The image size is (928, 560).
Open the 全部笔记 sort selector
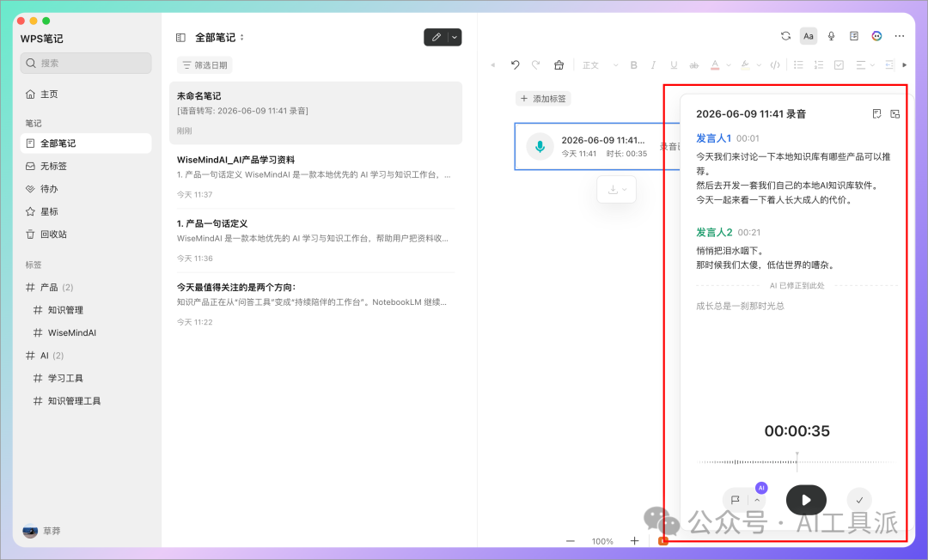tap(220, 37)
